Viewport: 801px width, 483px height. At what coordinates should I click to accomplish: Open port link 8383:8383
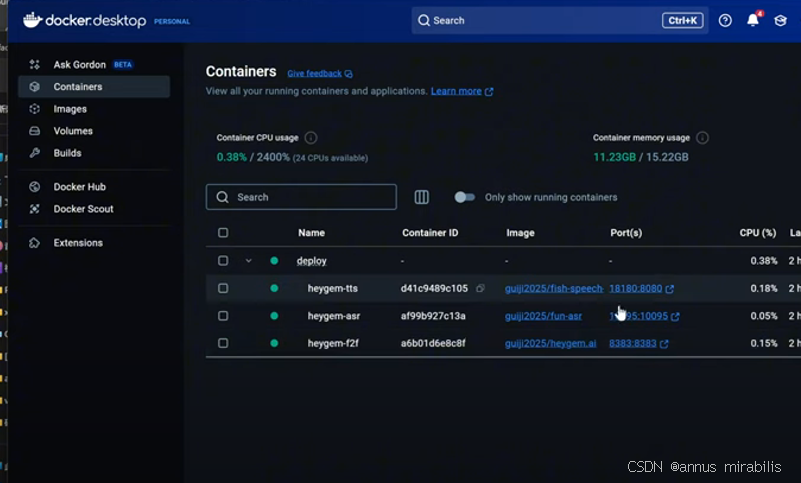click(632, 343)
